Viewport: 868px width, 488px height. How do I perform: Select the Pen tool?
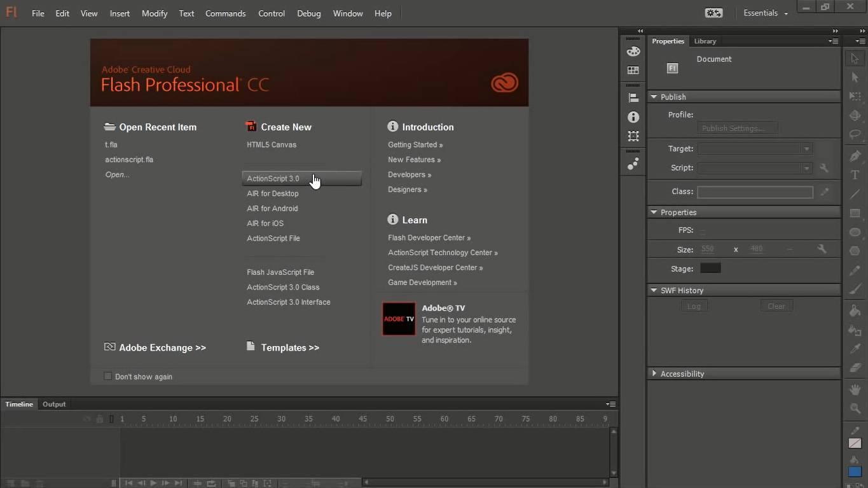coord(855,156)
